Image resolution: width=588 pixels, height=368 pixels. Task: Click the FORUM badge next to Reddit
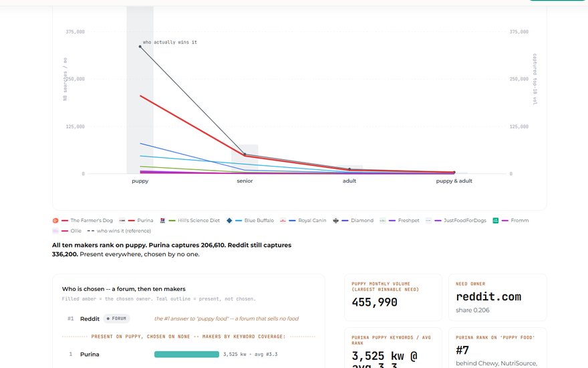116,318
